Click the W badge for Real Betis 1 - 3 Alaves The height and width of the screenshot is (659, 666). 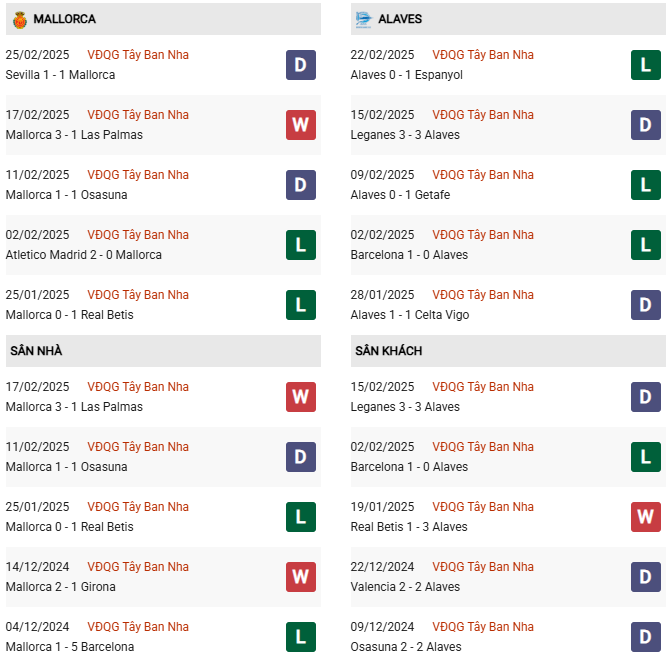tap(646, 517)
